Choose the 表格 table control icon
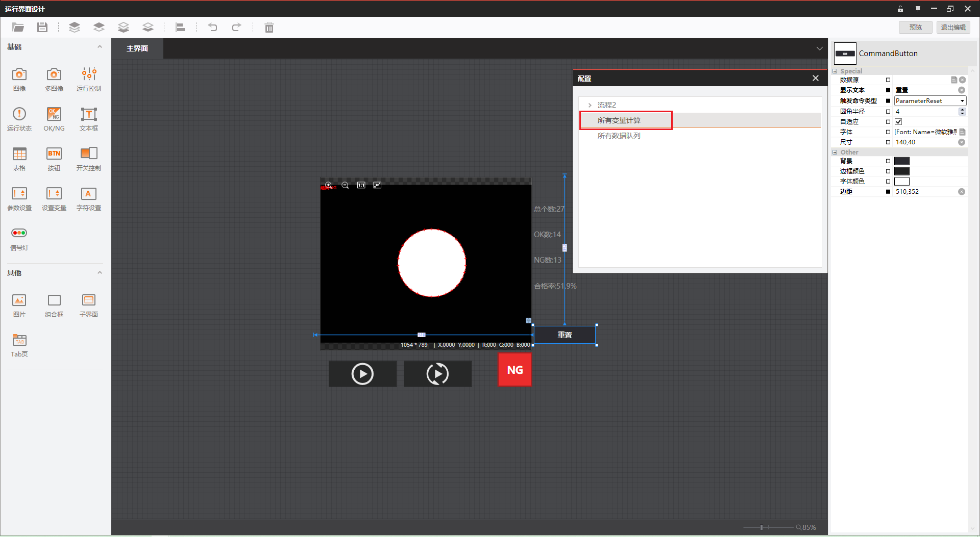Image resolution: width=980 pixels, height=537 pixels. click(x=19, y=154)
